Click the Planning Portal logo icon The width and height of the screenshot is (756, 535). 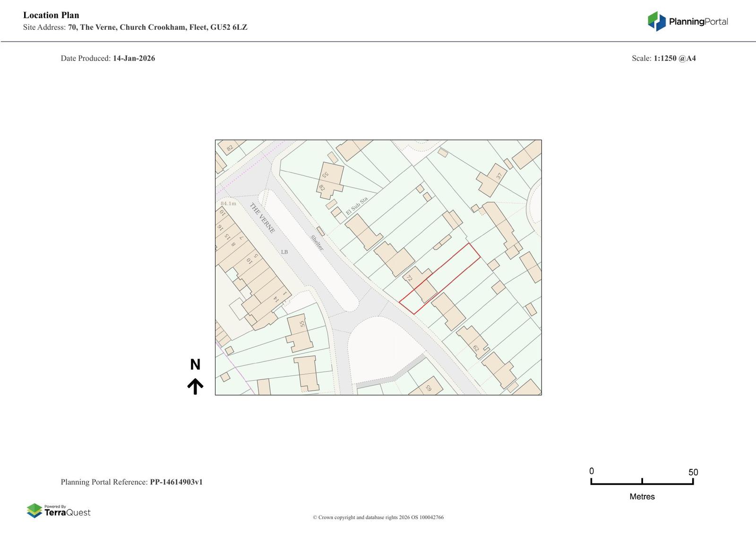tap(656, 21)
